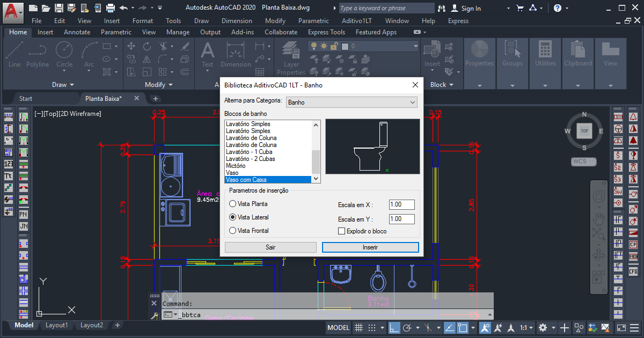Select the Line tool in Draw panel
Image resolution: width=644 pixels, height=338 pixels.
(14, 55)
